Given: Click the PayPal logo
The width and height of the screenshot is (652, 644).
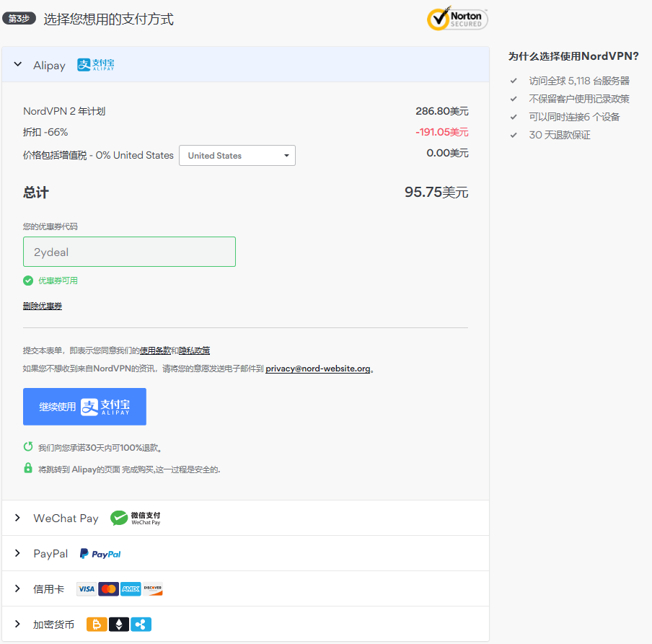Looking at the screenshot, I should tap(100, 554).
